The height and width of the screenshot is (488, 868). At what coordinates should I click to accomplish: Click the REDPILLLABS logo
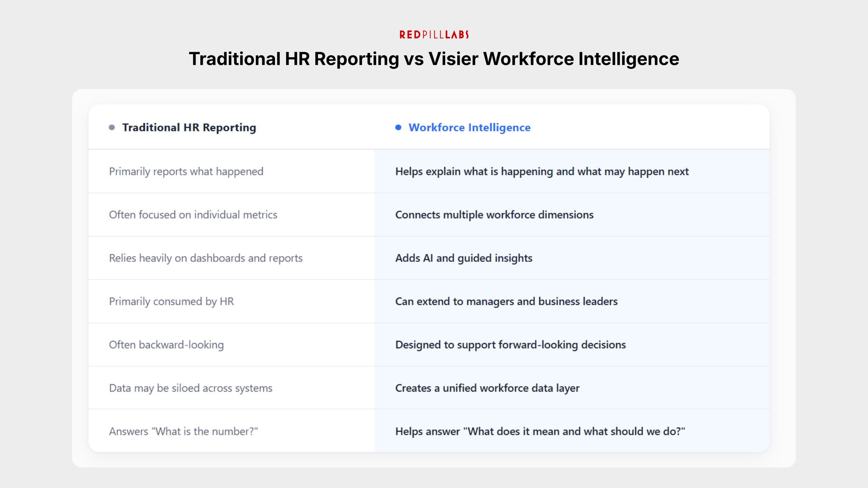click(x=434, y=34)
